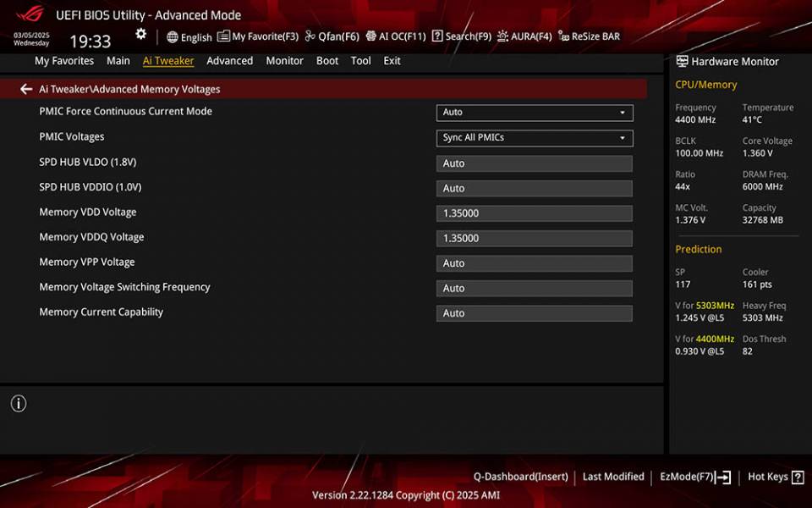Open My Favorite(F3) list
This screenshot has width=812, height=508.
[258, 36]
